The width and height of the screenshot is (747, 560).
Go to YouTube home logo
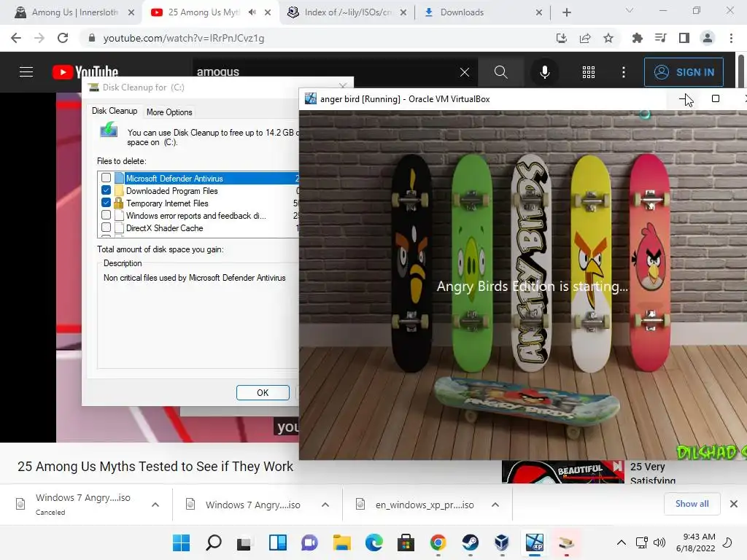point(85,72)
